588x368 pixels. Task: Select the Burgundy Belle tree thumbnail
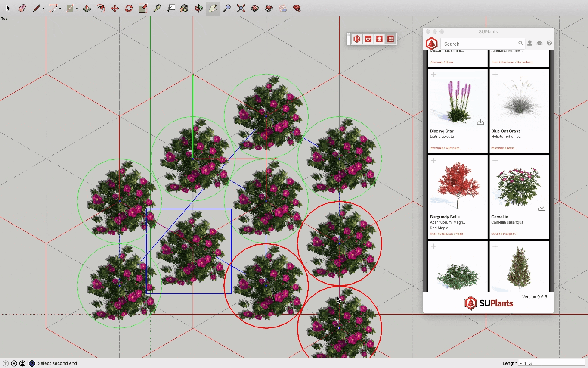coord(458,185)
